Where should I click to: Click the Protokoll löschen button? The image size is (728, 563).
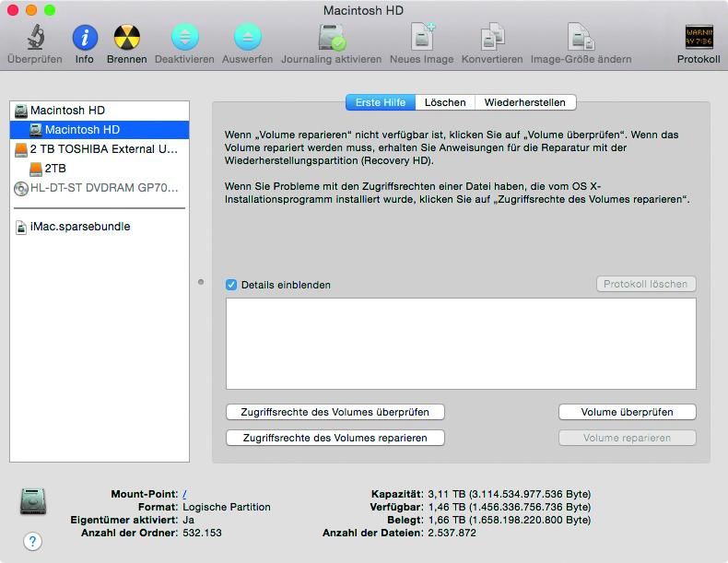click(x=646, y=284)
